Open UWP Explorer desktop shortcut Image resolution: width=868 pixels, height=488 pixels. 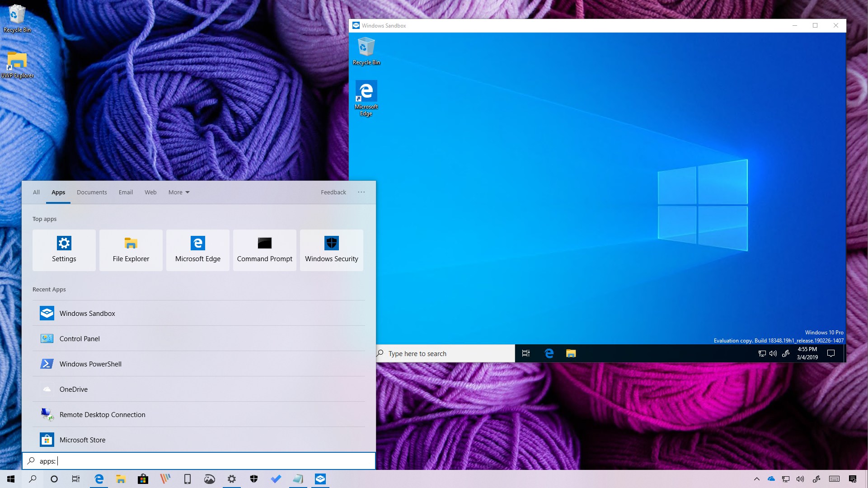17,65
